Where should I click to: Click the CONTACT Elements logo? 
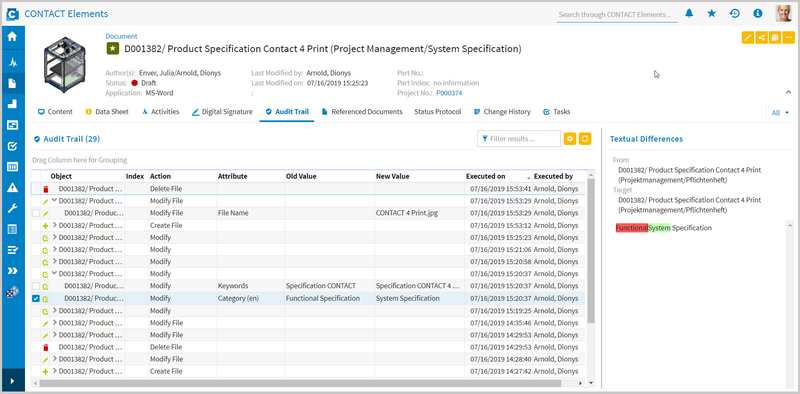click(12, 14)
